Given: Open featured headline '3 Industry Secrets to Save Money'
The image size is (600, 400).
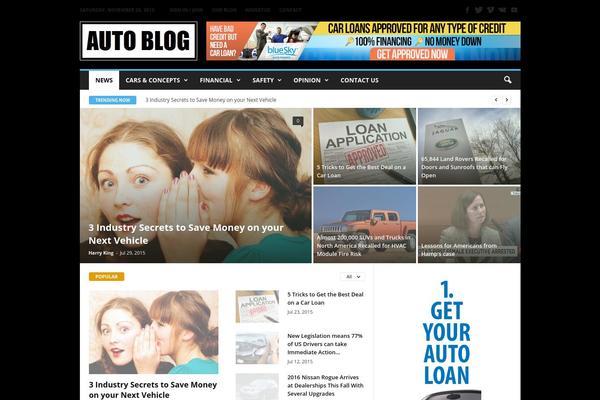Looking at the screenshot, I should point(186,234).
